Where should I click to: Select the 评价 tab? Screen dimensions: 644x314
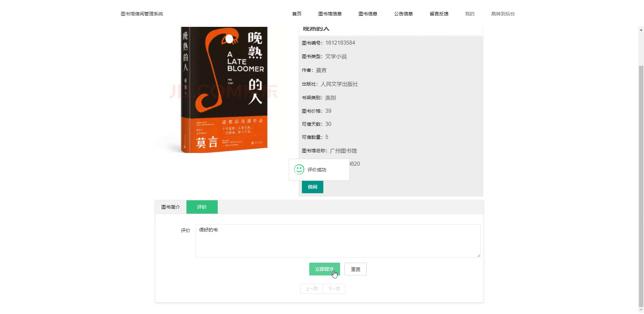pyautogui.click(x=202, y=207)
